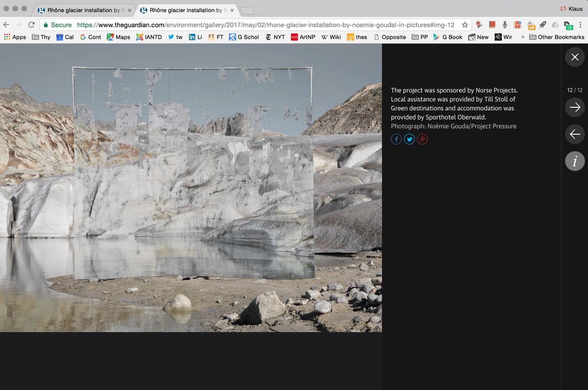Go to the next gallery image arrow
Viewport: 588px width, 390px height.
575,107
